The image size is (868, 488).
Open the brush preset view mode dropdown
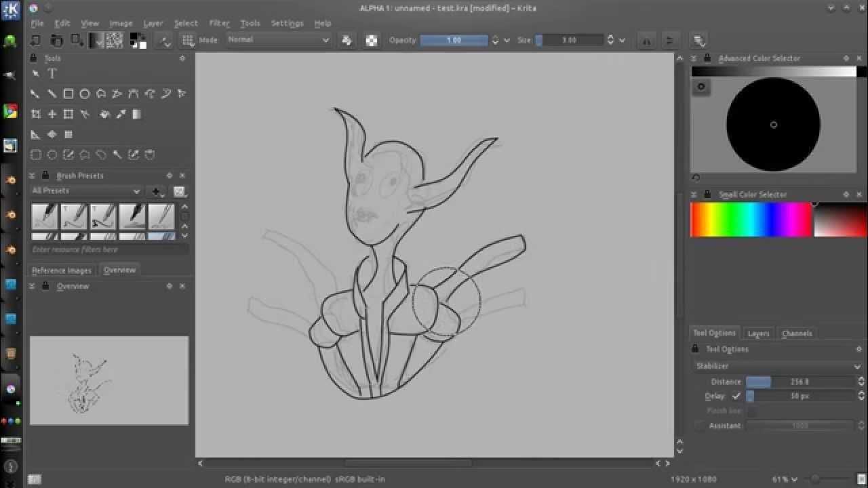click(x=179, y=192)
